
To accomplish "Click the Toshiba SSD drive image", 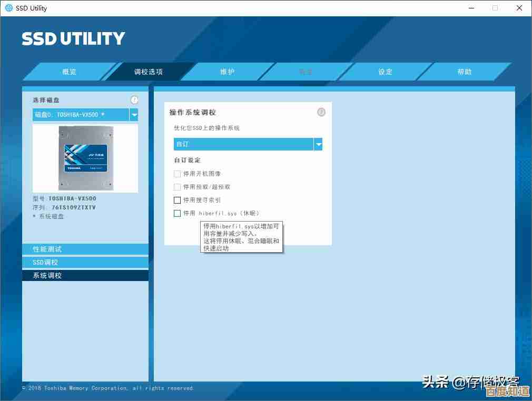I will (85, 158).
